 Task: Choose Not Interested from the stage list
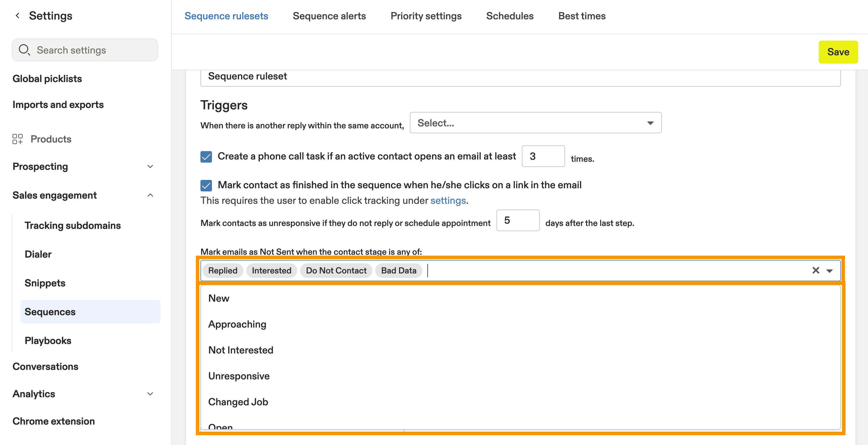coord(240,350)
